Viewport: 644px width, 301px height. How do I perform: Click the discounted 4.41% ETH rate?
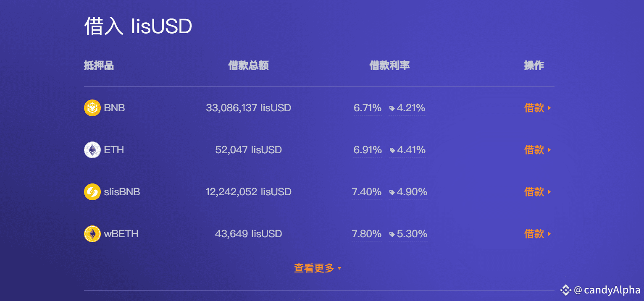click(411, 150)
